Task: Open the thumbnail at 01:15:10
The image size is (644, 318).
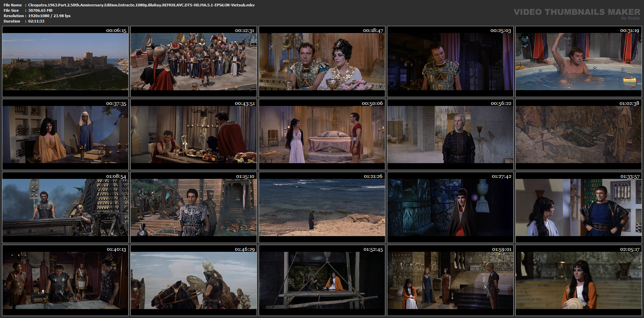Action: click(x=194, y=207)
